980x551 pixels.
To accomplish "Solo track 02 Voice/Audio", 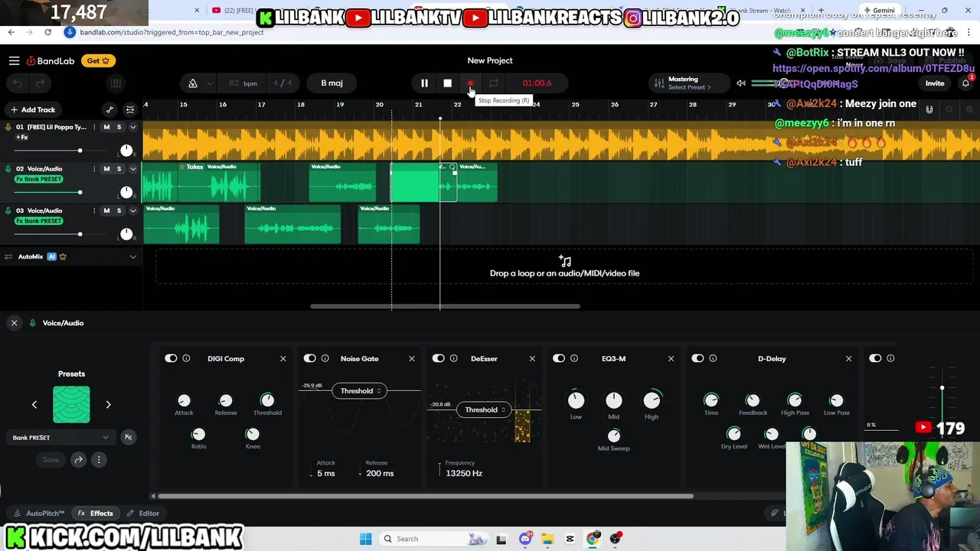I will pos(119,168).
